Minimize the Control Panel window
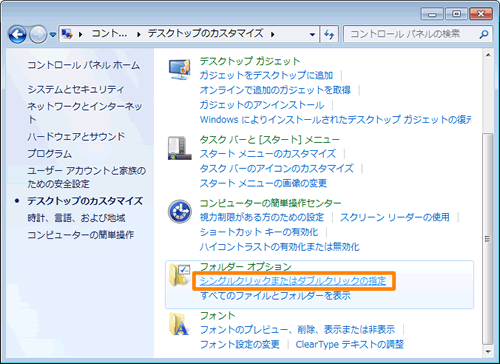 point(432,14)
